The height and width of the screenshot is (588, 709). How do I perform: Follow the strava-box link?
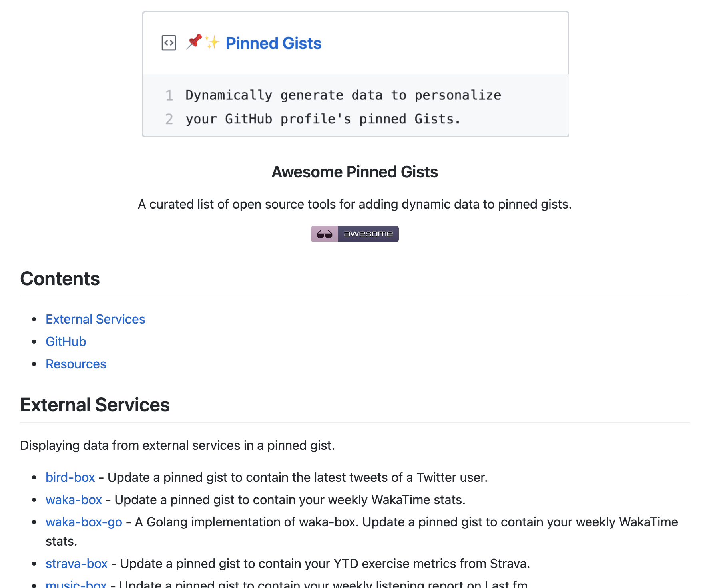point(77,564)
